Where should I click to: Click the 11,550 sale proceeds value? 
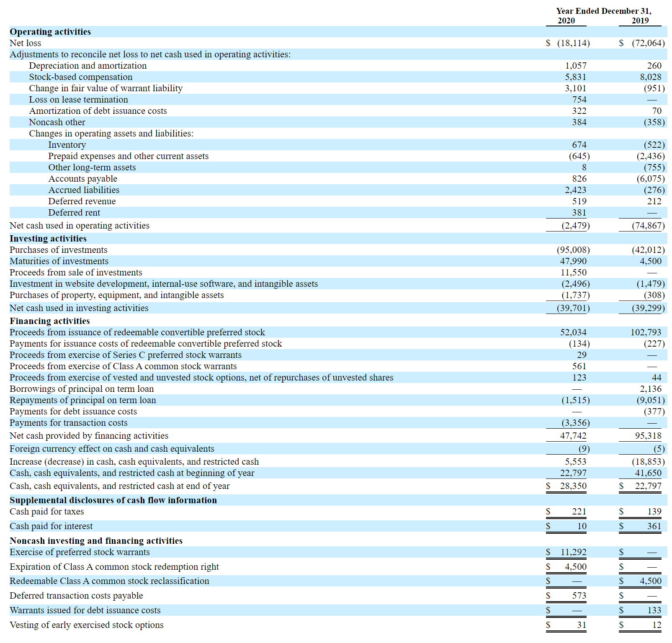(x=574, y=273)
